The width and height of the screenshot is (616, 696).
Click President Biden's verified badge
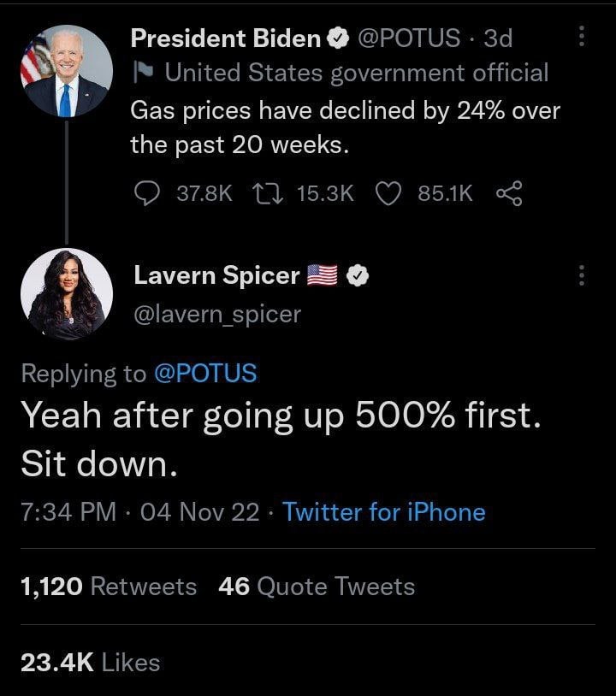click(x=339, y=38)
